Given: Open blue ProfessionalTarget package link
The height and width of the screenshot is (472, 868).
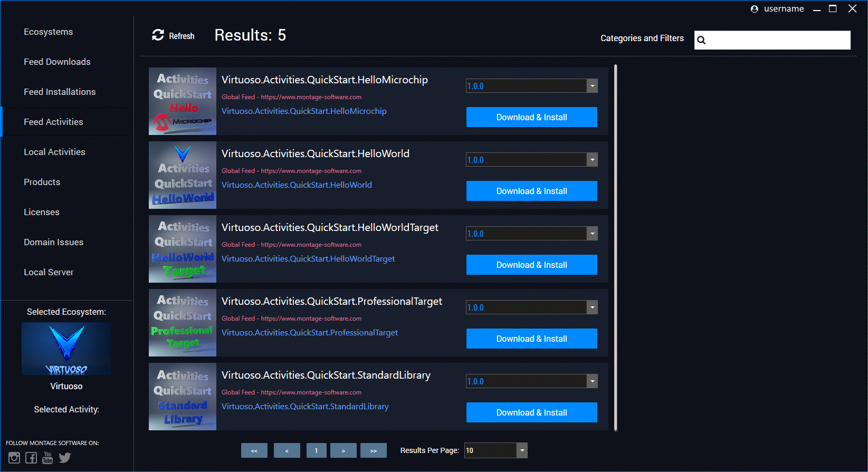Looking at the screenshot, I should [310, 333].
